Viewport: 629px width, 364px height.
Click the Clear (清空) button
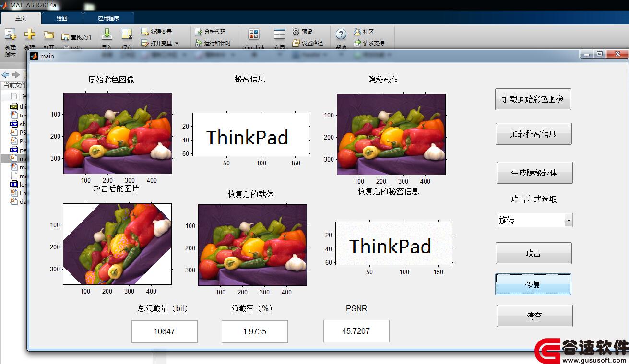[x=534, y=316]
